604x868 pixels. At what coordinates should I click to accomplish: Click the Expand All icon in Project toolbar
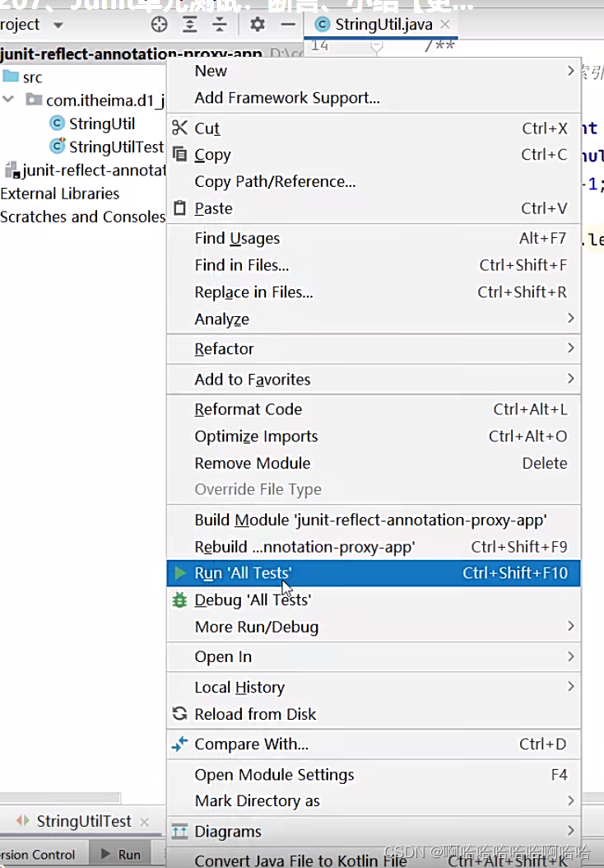pos(189,25)
